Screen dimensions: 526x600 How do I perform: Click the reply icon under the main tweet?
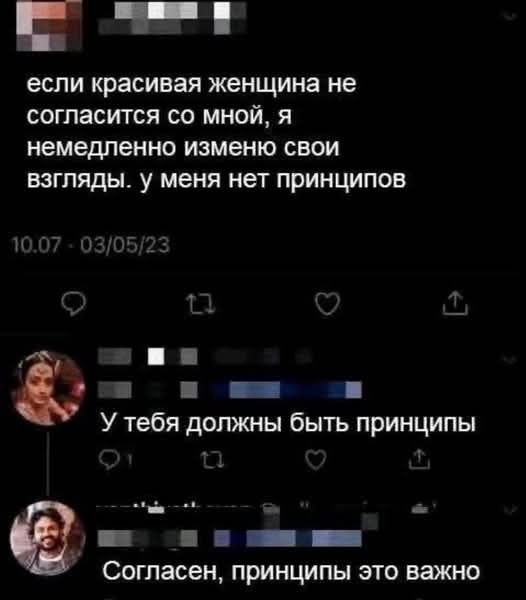[74, 304]
